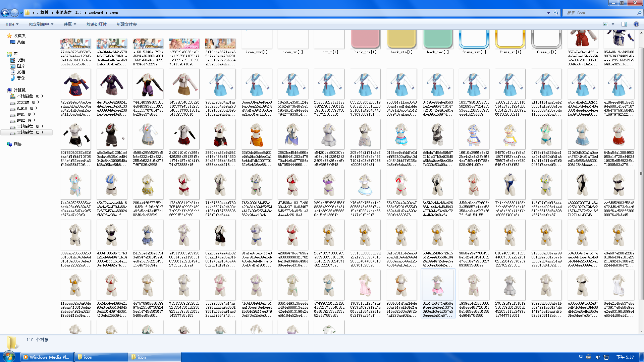The width and height of the screenshot is (644, 362).
Task: Click zedward in the address breadcrumb
Action: [96, 12]
